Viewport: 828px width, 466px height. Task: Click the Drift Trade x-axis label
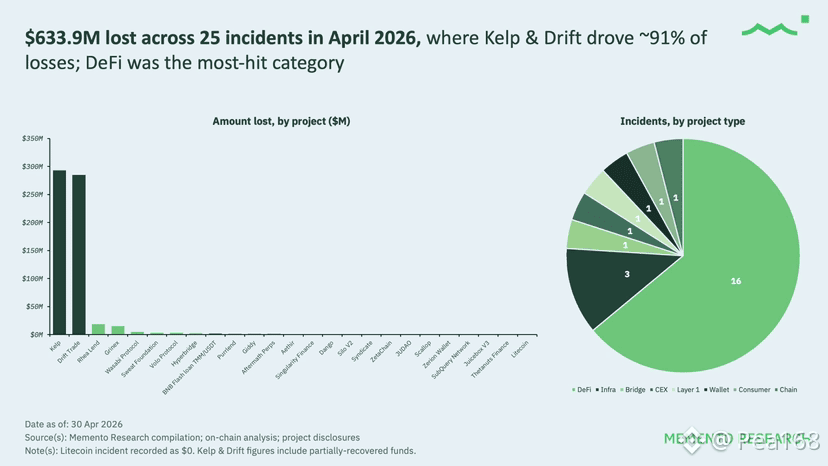pyautogui.click(x=69, y=352)
